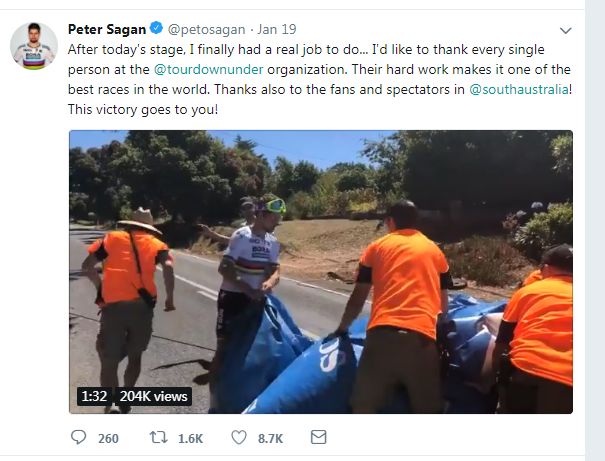Click the Peter Sagan display name
The width and height of the screenshot is (605, 461).
[x=107, y=29]
